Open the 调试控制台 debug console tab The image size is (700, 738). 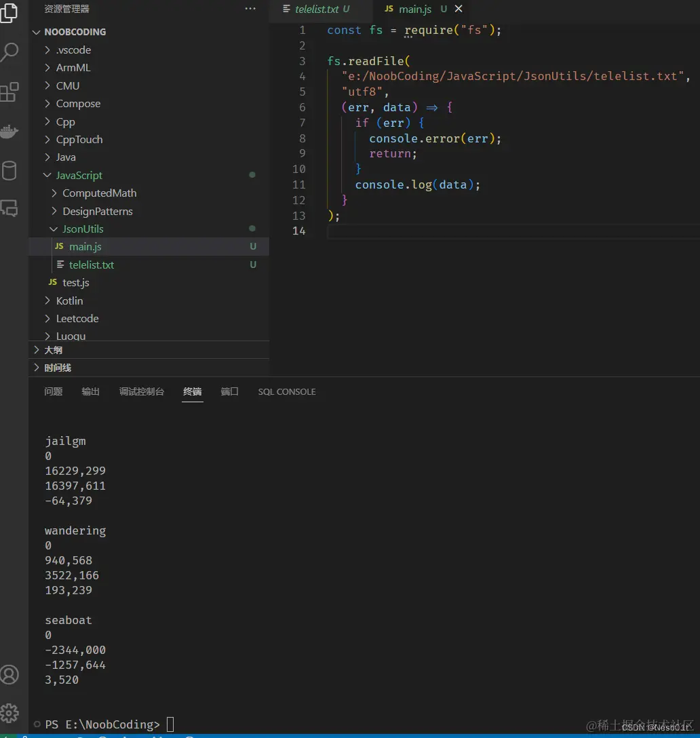[x=141, y=391]
